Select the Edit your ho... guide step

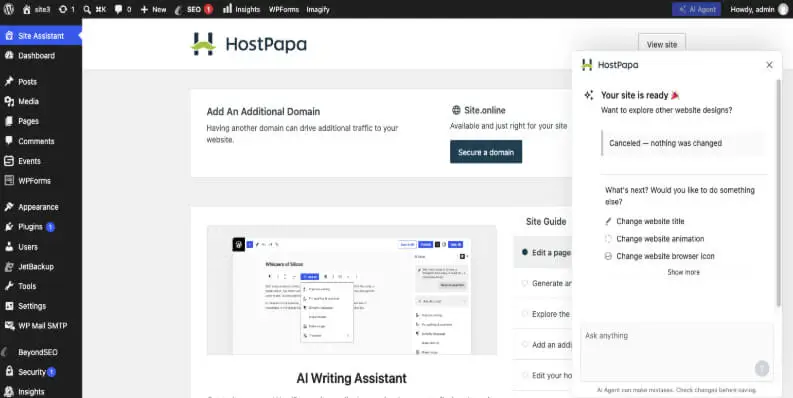pyautogui.click(x=543, y=375)
